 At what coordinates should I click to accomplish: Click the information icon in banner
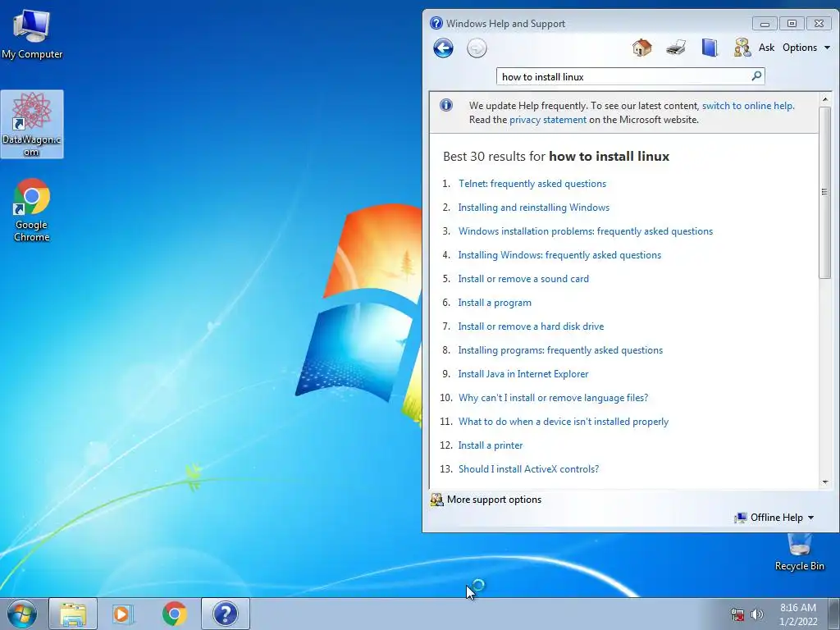pos(445,106)
